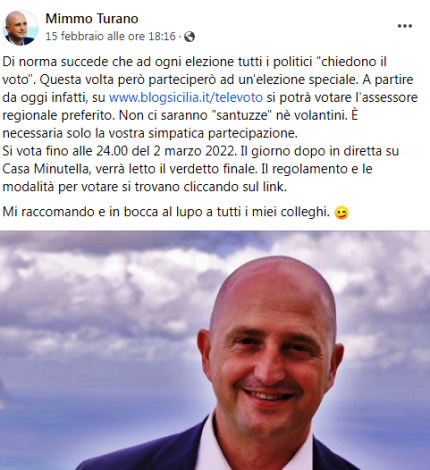Click the words Casa Minutella
430x470 pixels.
click(x=47, y=169)
